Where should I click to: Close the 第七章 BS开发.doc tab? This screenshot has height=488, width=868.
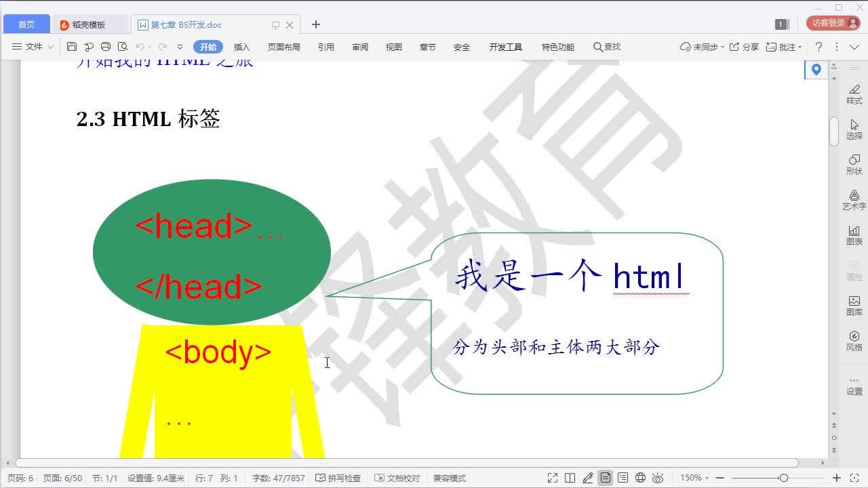290,25
